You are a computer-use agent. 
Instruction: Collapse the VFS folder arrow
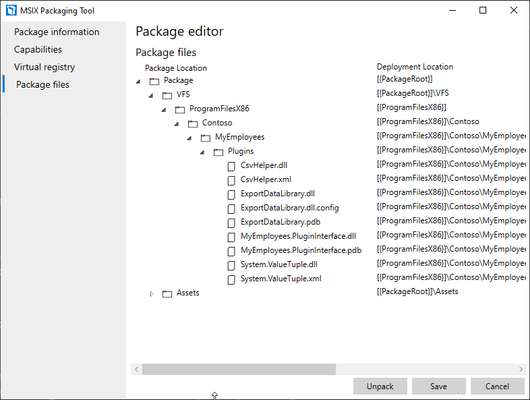click(x=151, y=96)
